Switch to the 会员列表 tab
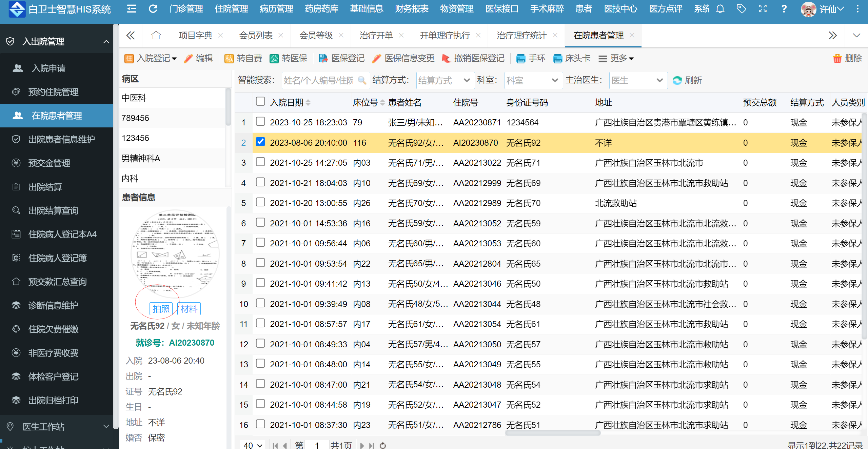 [256, 35]
